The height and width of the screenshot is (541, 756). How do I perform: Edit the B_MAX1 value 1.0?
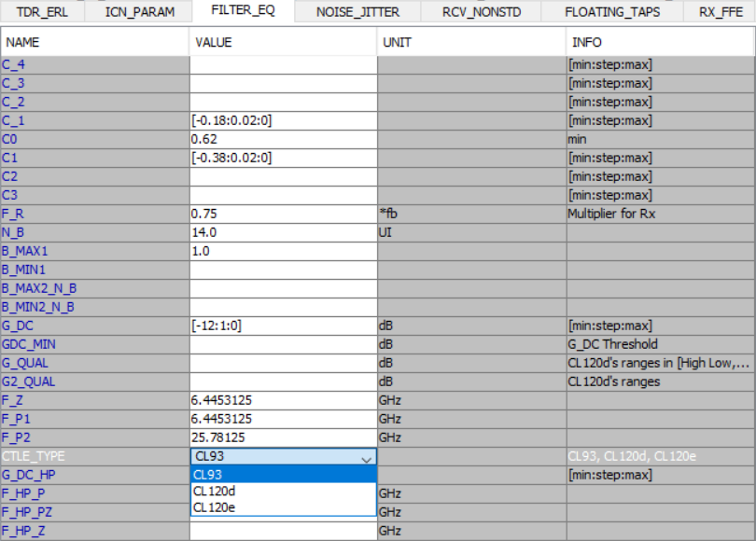point(284,252)
